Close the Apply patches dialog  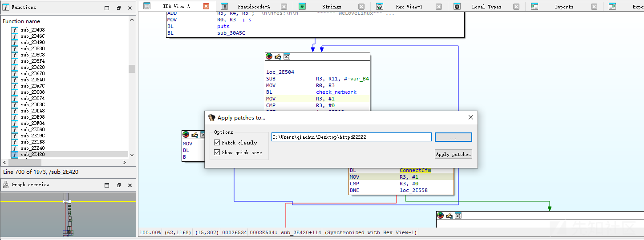tap(471, 118)
